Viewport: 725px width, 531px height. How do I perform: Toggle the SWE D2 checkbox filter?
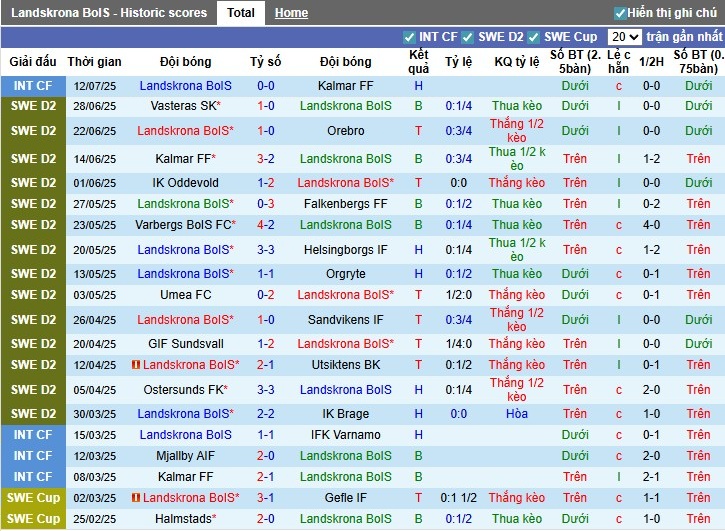pyautogui.click(x=468, y=37)
